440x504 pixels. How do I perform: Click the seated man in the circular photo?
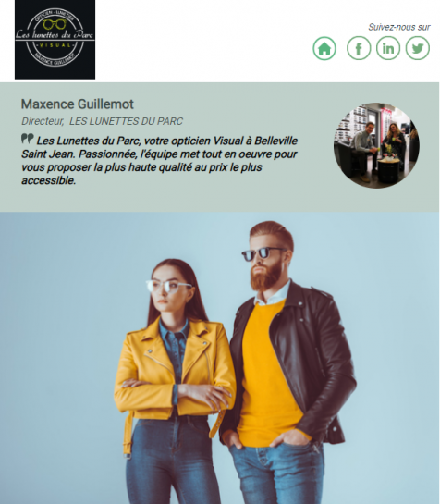click(364, 148)
